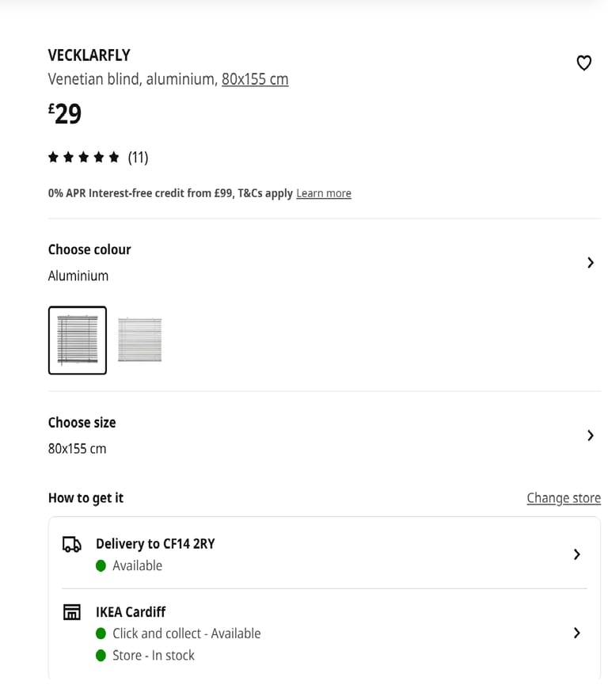Open the Choose colour heading
608x700 pixels.
89,249
